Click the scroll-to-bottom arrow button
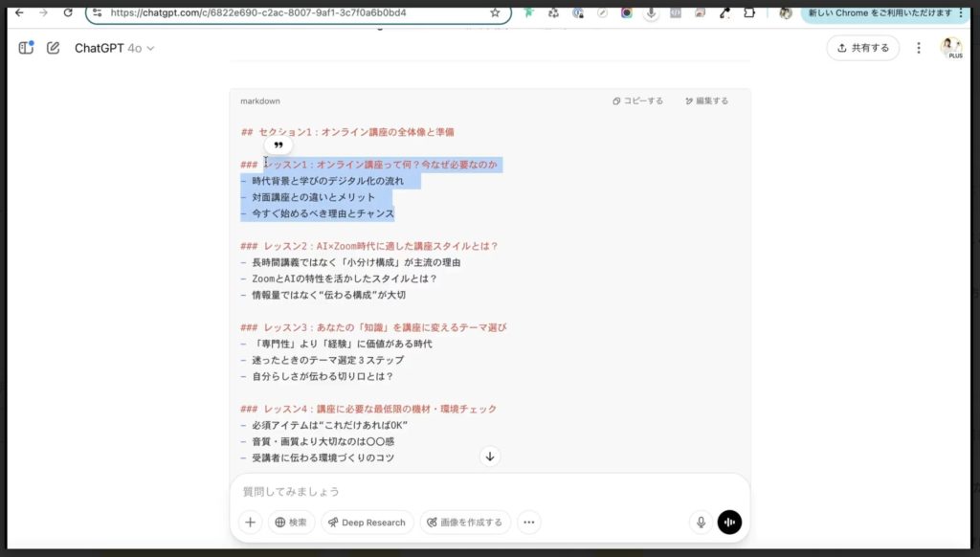Screen dimensions: 980x557 click(x=489, y=457)
